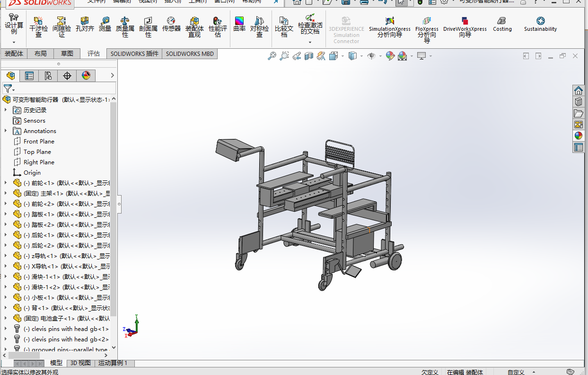Click the 传感器 sensor tool
The width and height of the screenshot is (588, 375).
[171, 25]
